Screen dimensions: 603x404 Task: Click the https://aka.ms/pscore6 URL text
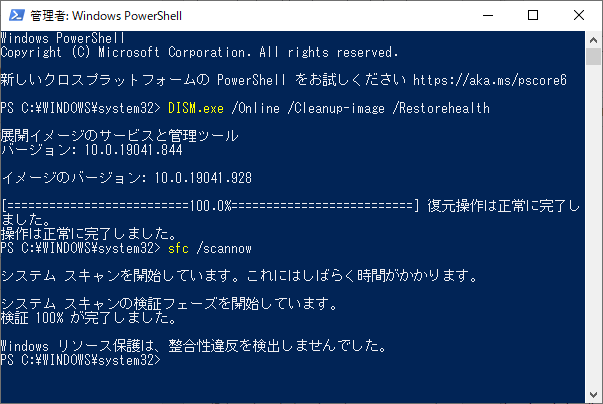490,80
